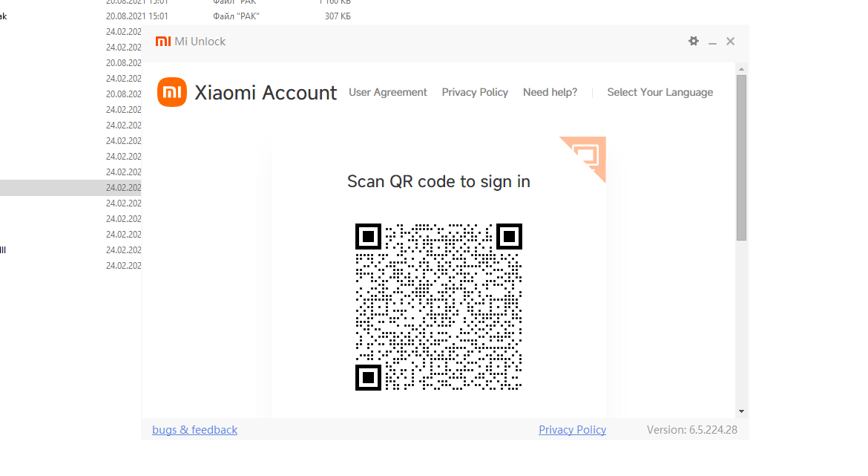868x476 pixels.
Task: Click the bugs & feedback link
Action: point(194,430)
